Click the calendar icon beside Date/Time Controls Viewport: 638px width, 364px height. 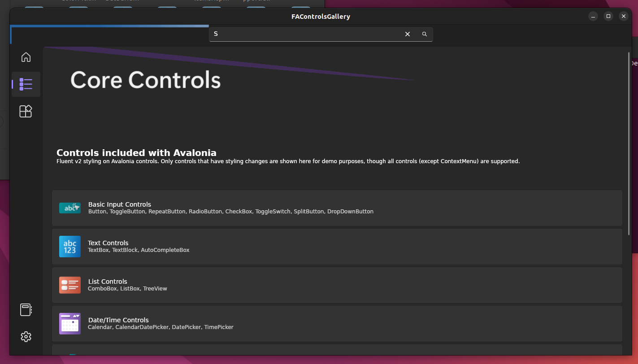[69, 323]
